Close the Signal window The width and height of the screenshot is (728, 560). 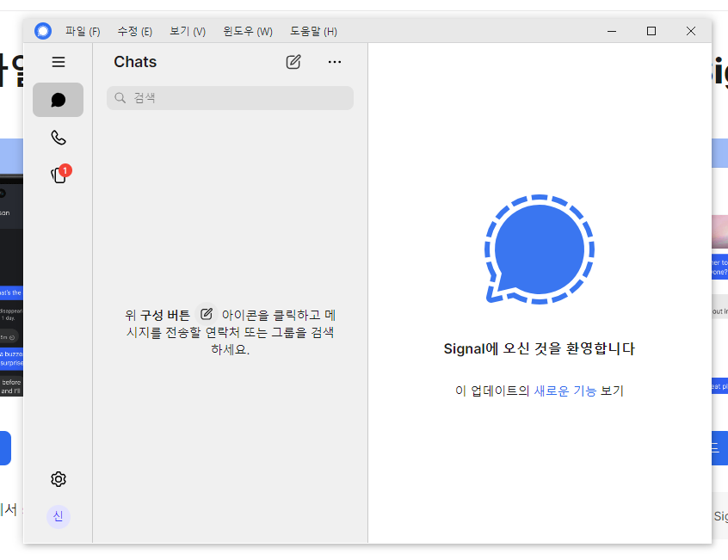pyautogui.click(x=691, y=31)
